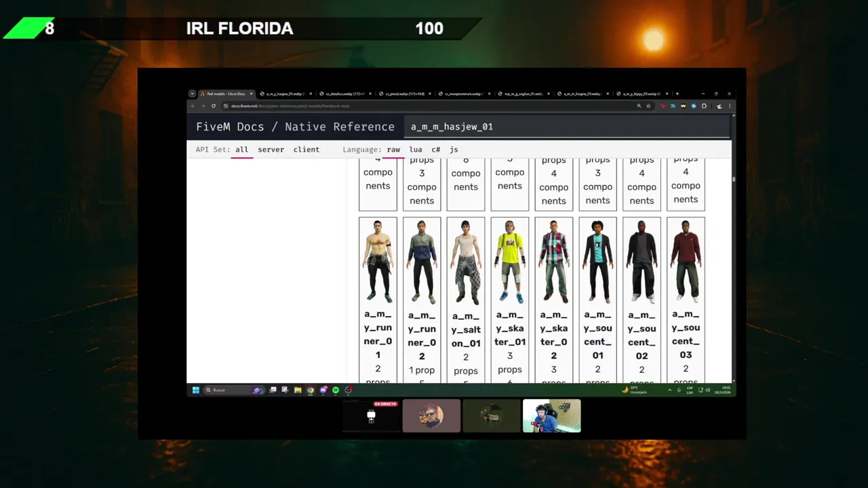Click the ESP LAA language indicator
The width and height of the screenshot is (868, 488).
tap(690, 390)
